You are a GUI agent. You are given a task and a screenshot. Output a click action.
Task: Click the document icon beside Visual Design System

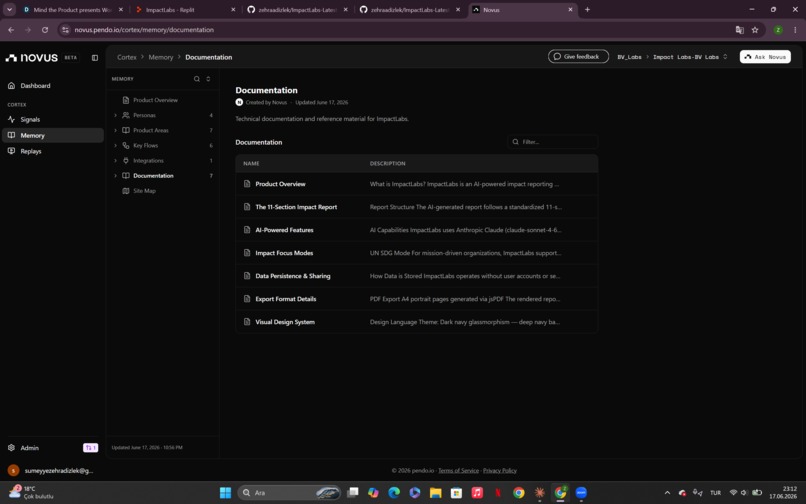click(x=247, y=322)
